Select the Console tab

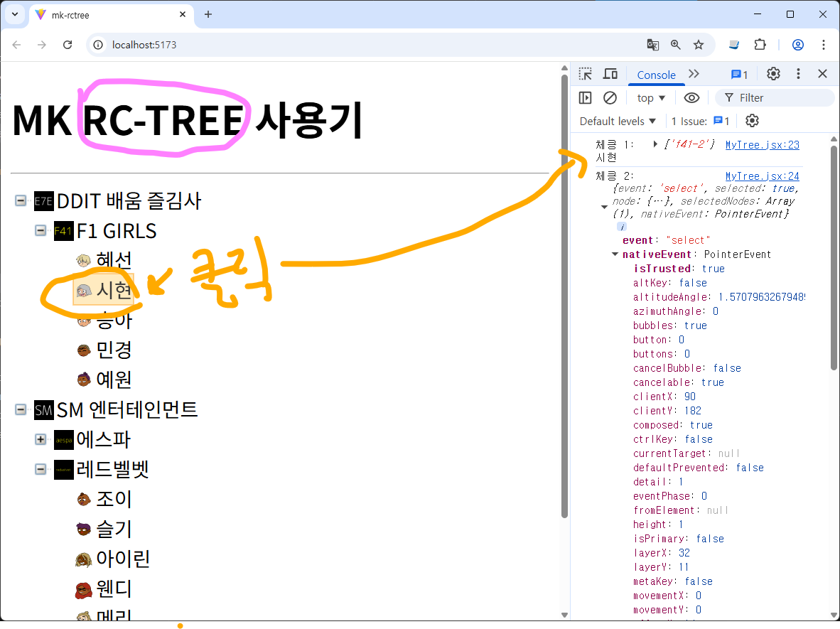pyautogui.click(x=656, y=75)
